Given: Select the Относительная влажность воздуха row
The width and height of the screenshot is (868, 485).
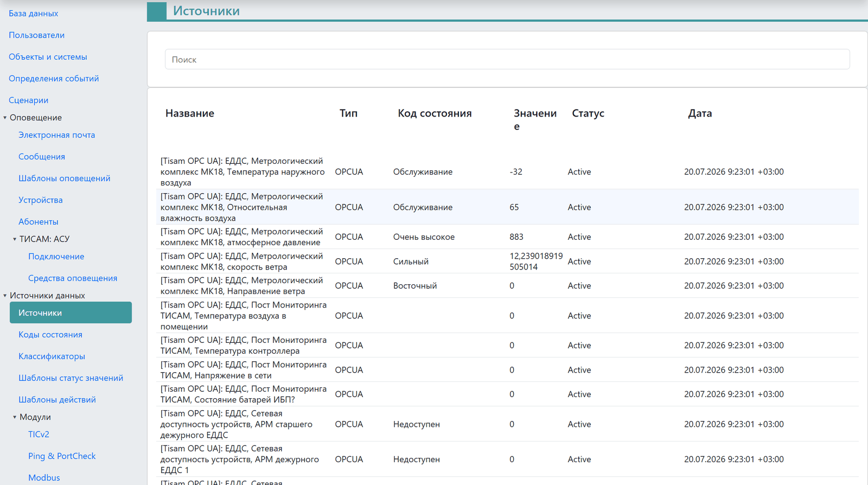Looking at the screenshot, I should 507,207.
